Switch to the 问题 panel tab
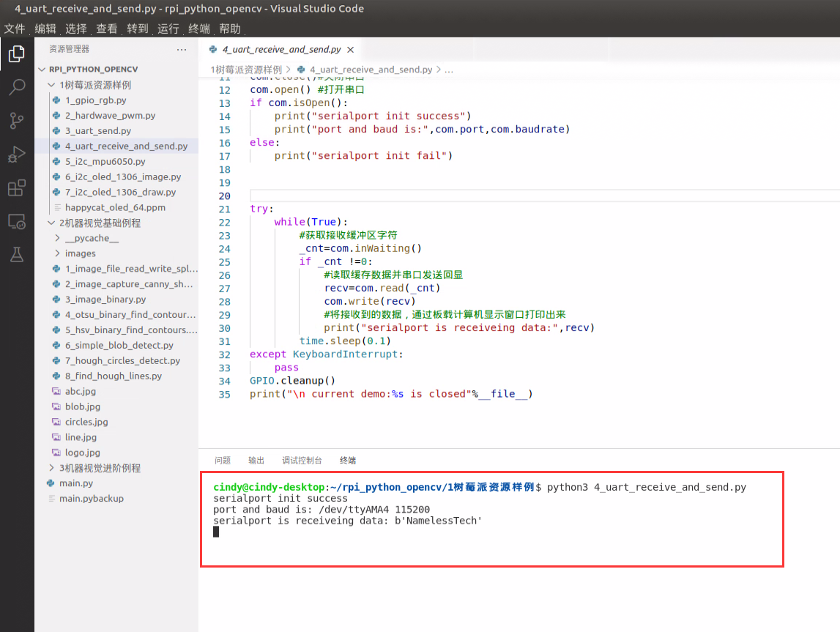This screenshot has width=840, height=632. pos(223,461)
